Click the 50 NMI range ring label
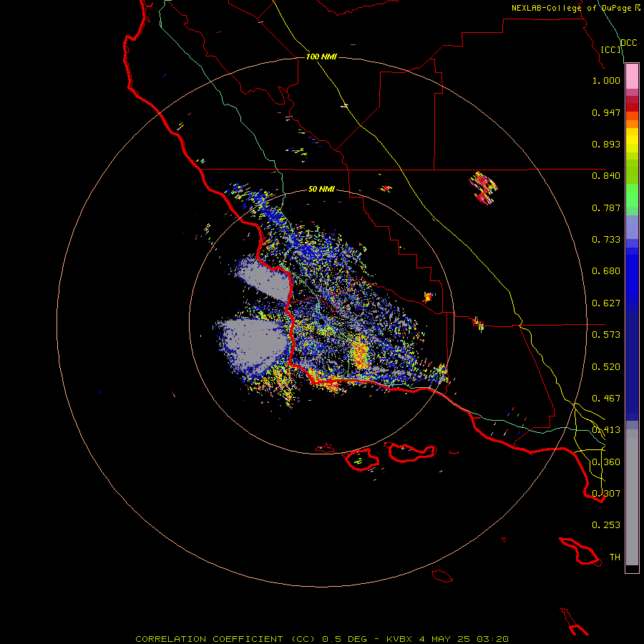Image resolution: width=644 pixels, height=644 pixels. 321,189
